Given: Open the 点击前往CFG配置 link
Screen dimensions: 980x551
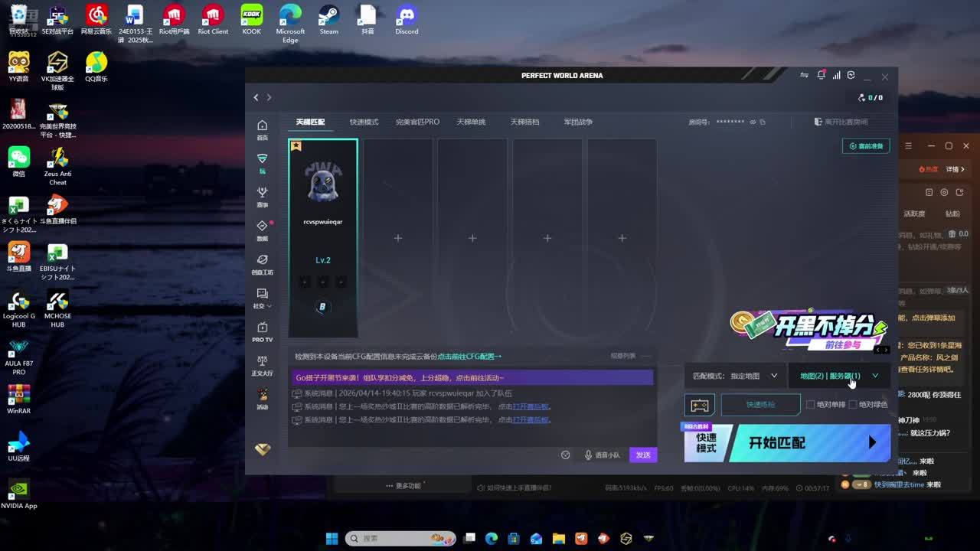Looking at the screenshot, I should pos(469,357).
